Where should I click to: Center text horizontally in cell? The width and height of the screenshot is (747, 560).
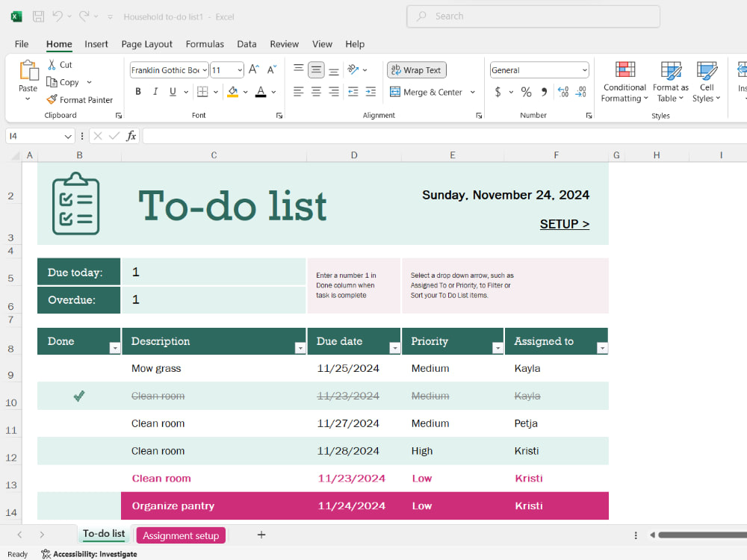coord(316,91)
